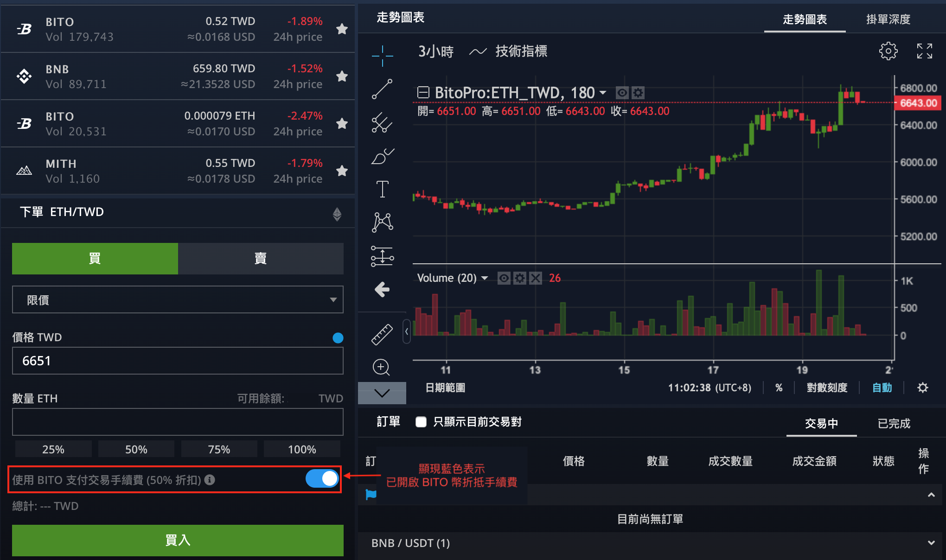Viewport: 946px width, 560px height.
Task: Open Volume (20) dropdown arrow
Action: pyautogui.click(x=485, y=278)
